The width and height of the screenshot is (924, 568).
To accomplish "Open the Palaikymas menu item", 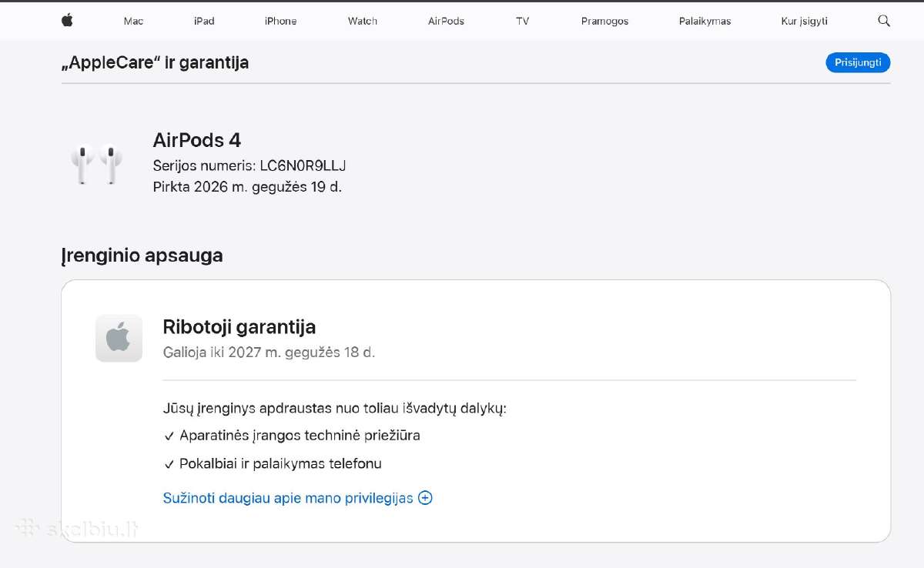I will click(705, 22).
